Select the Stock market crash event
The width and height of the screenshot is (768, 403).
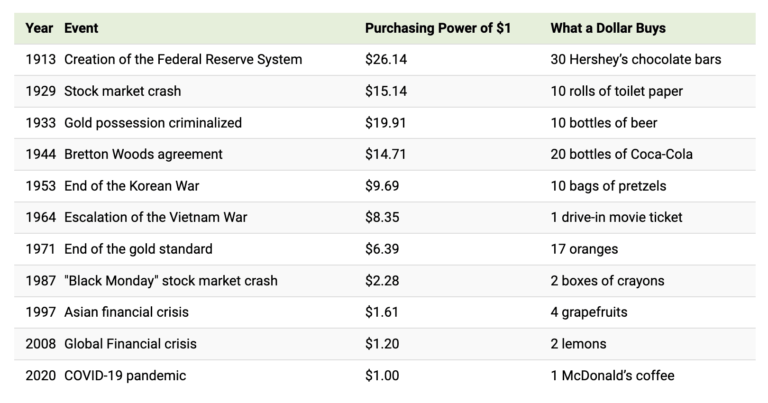pos(125,91)
